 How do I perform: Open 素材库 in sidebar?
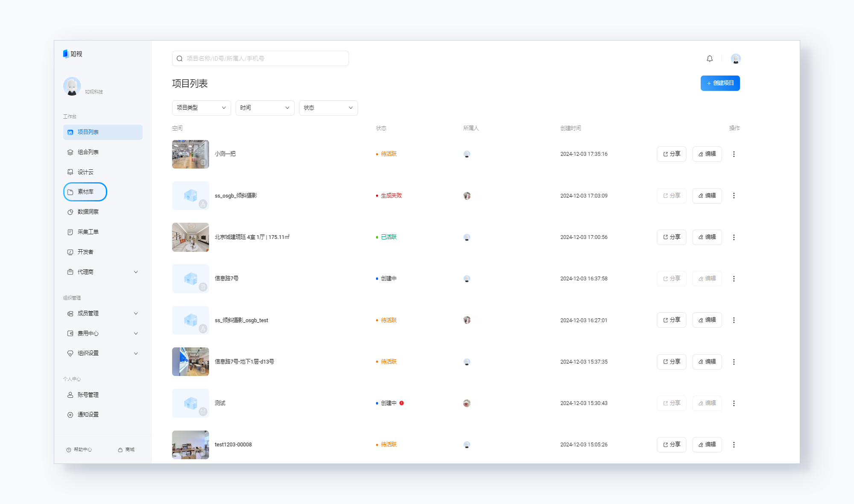click(85, 192)
